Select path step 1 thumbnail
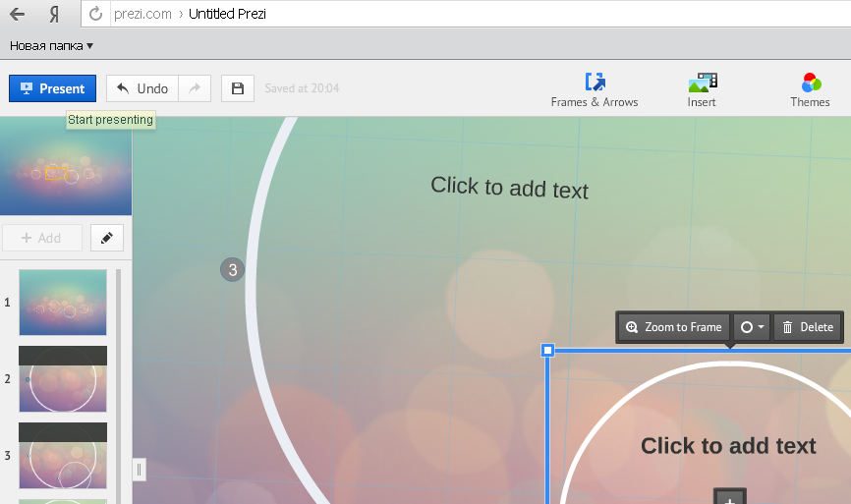Screen dimensions: 851x504 (x=63, y=303)
